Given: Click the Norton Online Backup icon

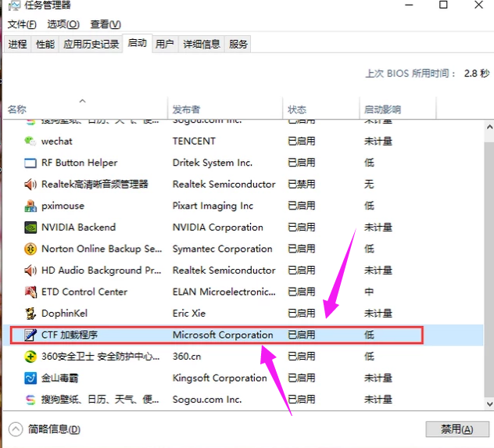Looking at the screenshot, I should point(30,249).
